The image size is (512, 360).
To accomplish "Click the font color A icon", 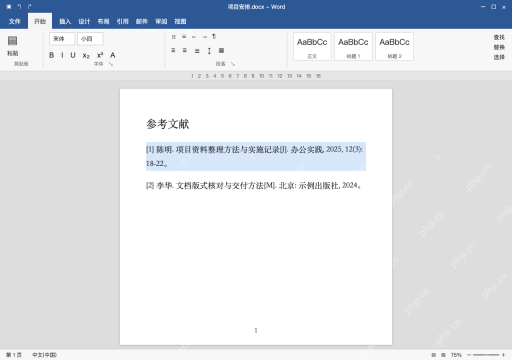I will click(x=113, y=55).
